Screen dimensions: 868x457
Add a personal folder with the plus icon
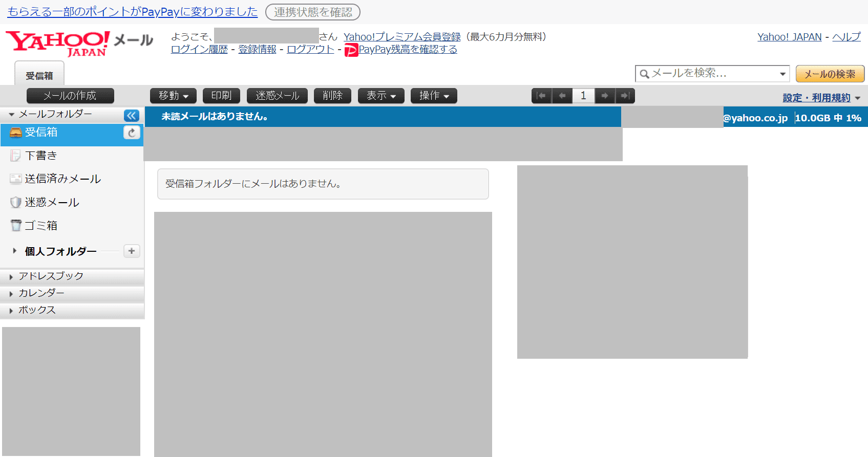[x=132, y=251]
